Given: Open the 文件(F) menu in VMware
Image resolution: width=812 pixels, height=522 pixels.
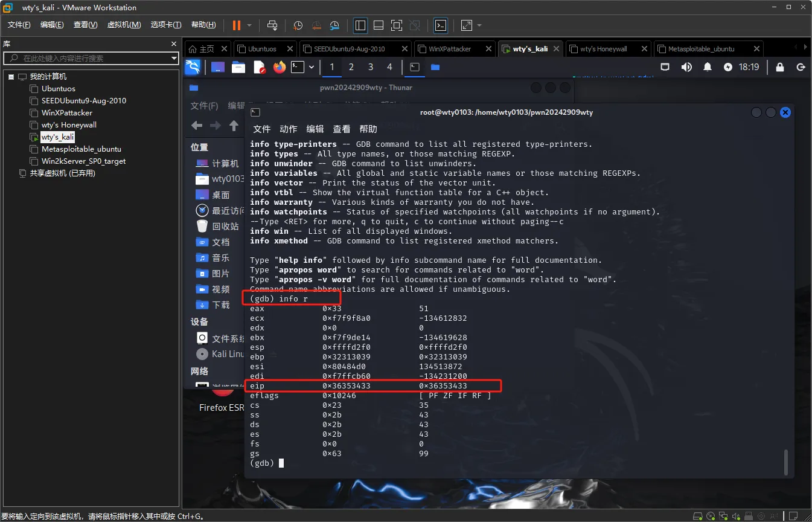Looking at the screenshot, I should tap(19, 25).
